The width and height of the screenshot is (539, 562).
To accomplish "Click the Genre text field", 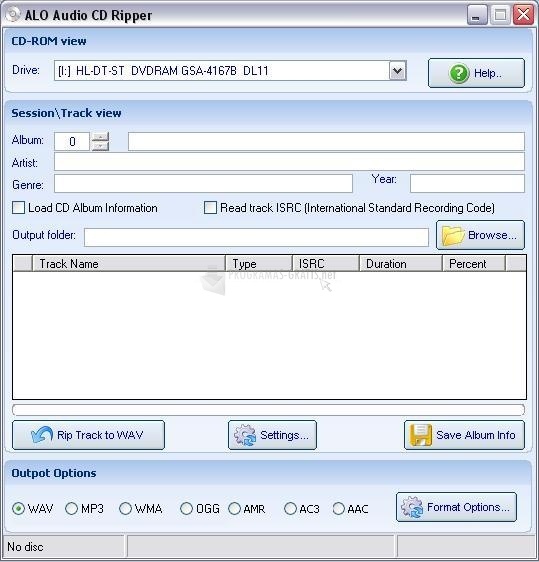I will 203,184.
